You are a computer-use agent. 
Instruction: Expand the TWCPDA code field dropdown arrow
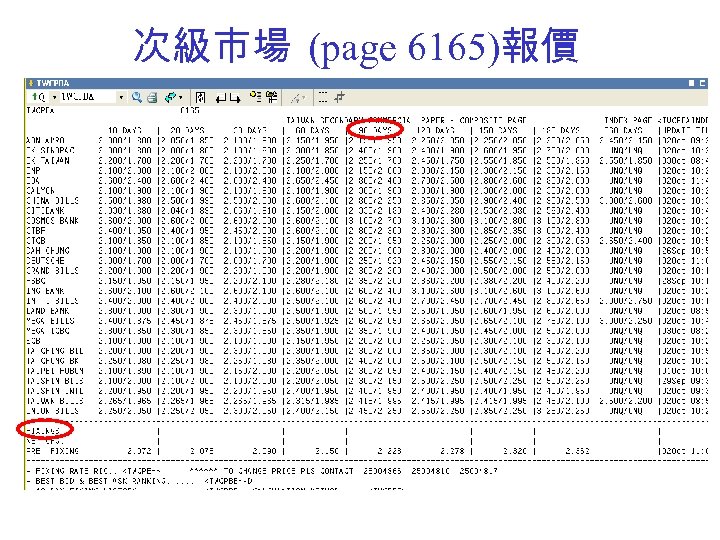[x=121, y=97]
